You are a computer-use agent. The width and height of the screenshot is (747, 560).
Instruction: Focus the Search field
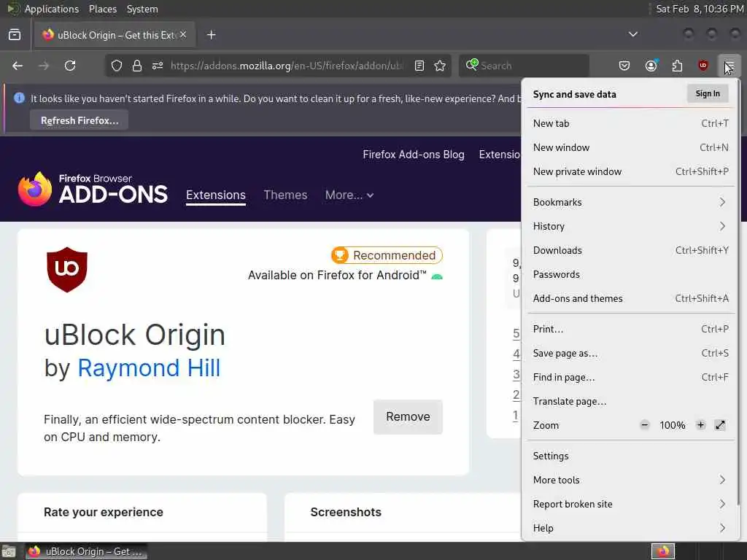533,66
